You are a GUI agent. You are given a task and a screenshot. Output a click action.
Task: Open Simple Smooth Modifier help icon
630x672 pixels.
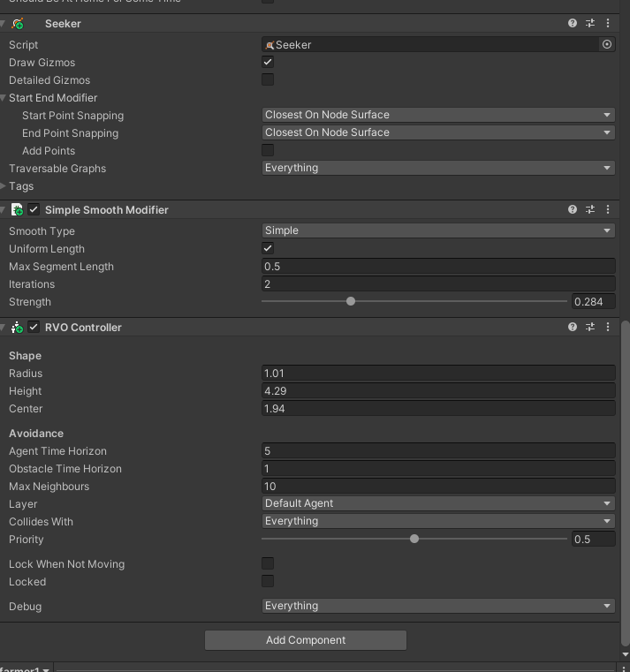click(573, 210)
